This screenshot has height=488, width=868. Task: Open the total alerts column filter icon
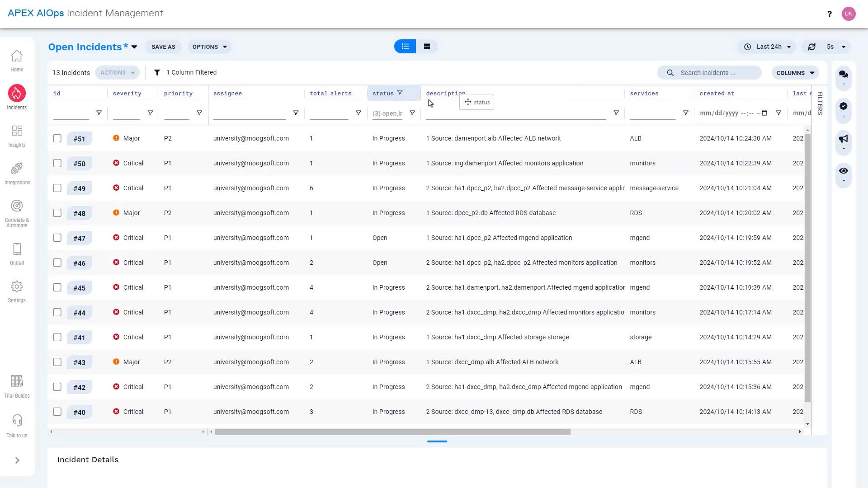point(359,113)
